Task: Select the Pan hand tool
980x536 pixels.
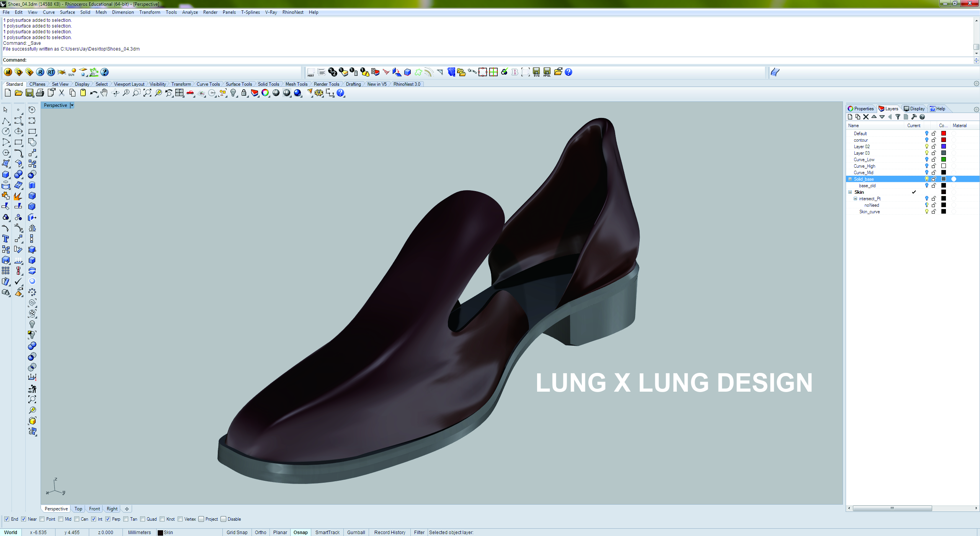Action: (x=104, y=93)
